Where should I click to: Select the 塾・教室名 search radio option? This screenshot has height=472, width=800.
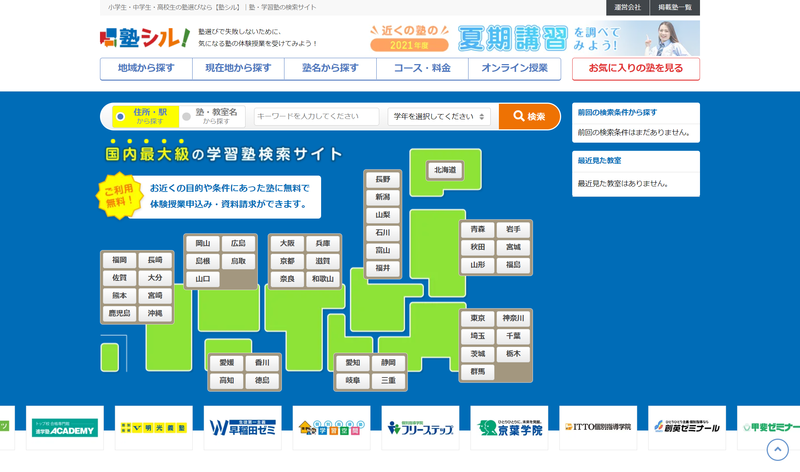212,116
